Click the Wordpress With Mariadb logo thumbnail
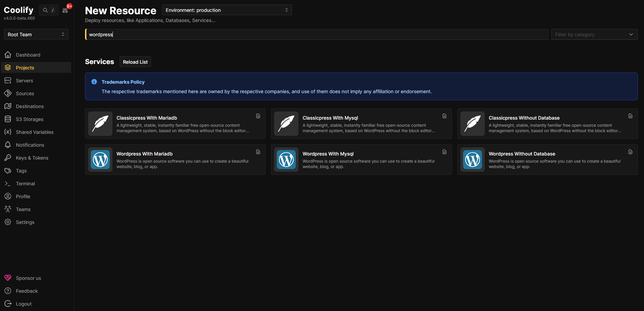 (100, 160)
